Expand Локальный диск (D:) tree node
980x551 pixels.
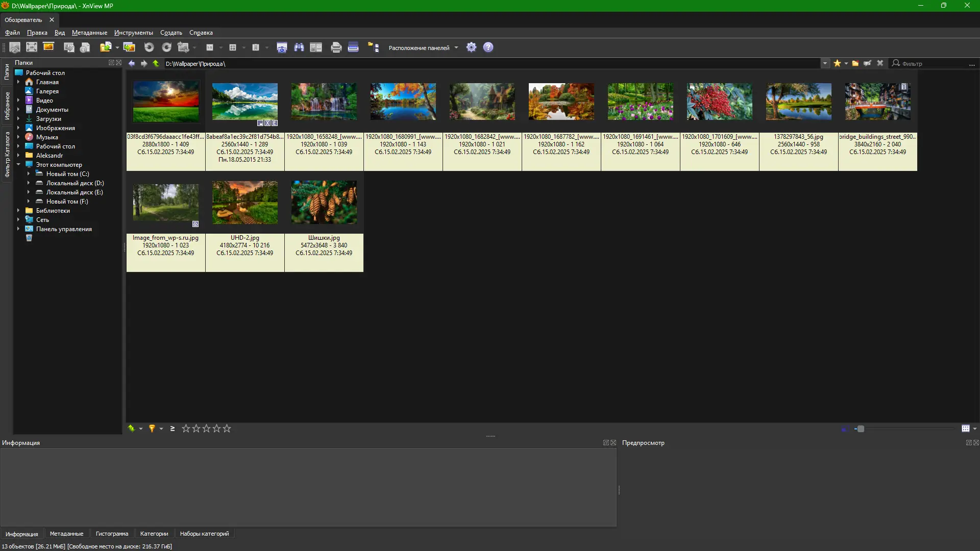[x=29, y=183]
